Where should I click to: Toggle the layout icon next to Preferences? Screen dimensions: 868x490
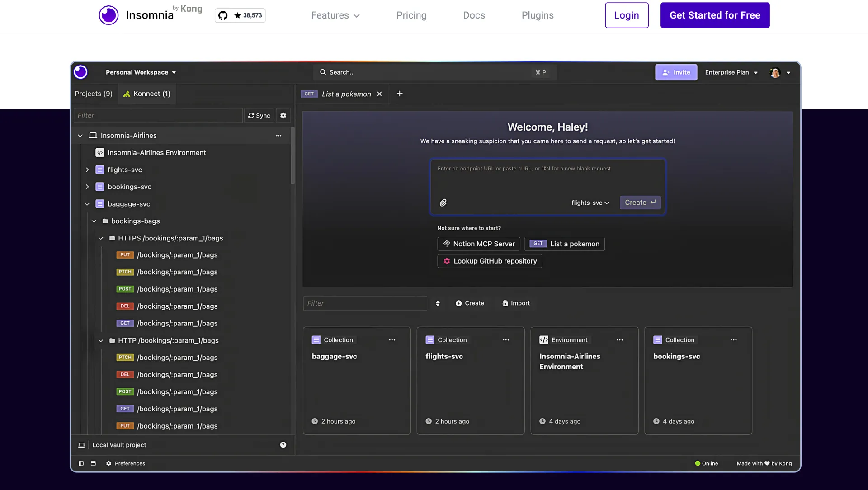coord(93,463)
